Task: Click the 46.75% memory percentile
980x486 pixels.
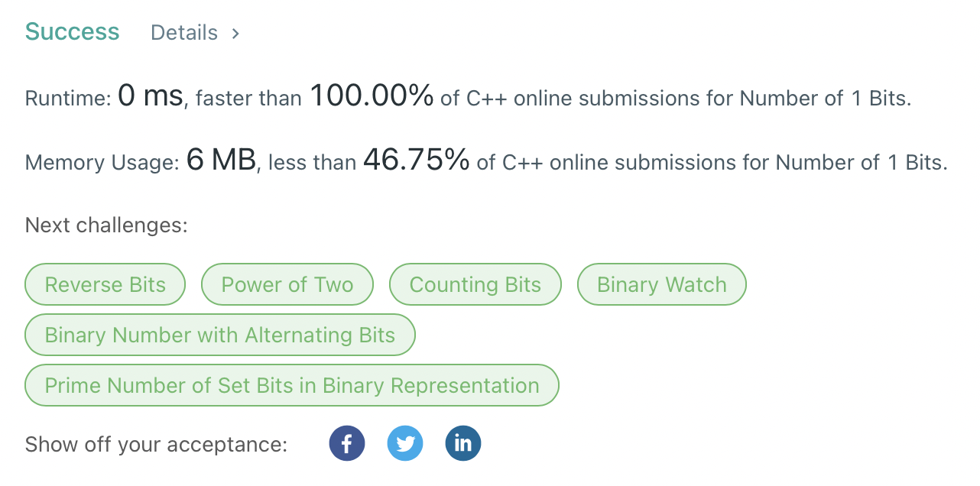Action: tap(416, 160)
